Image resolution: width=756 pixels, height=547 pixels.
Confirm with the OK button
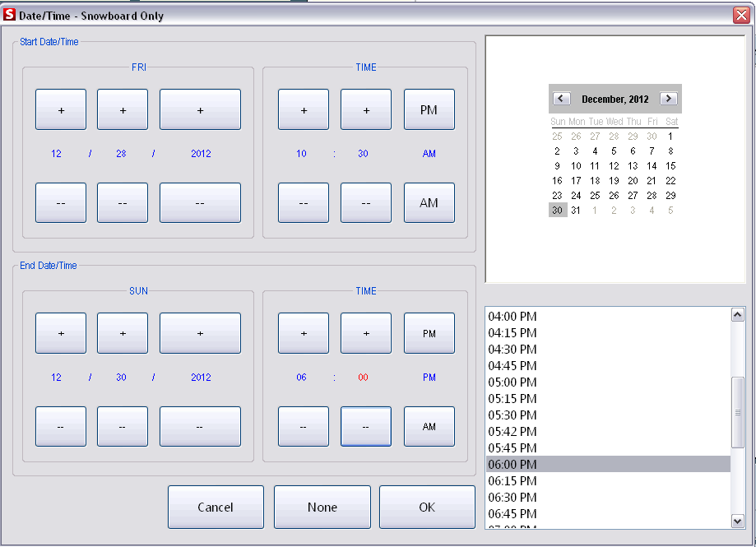427,507
